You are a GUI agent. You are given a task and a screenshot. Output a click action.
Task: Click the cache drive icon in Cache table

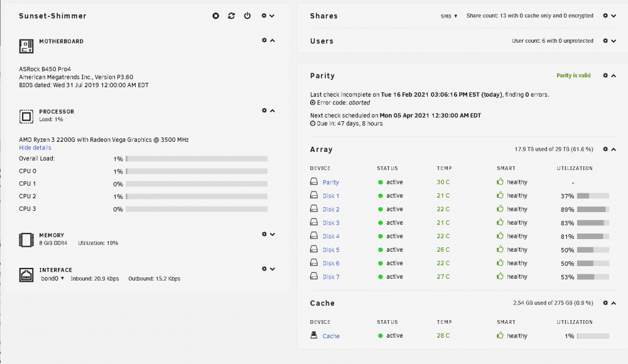(314, 335)
